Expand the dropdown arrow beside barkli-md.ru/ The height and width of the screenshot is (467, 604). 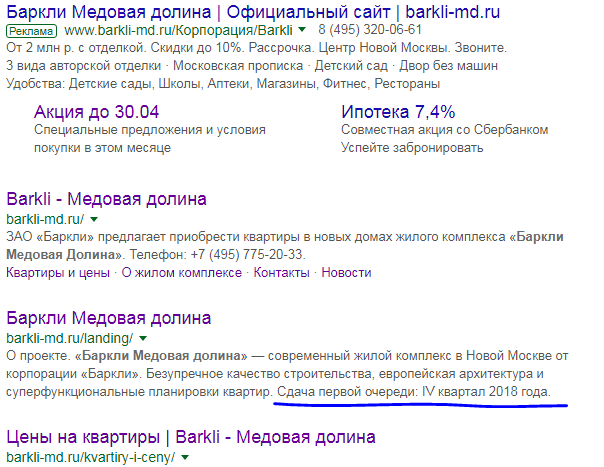click(x=94, y=219)
